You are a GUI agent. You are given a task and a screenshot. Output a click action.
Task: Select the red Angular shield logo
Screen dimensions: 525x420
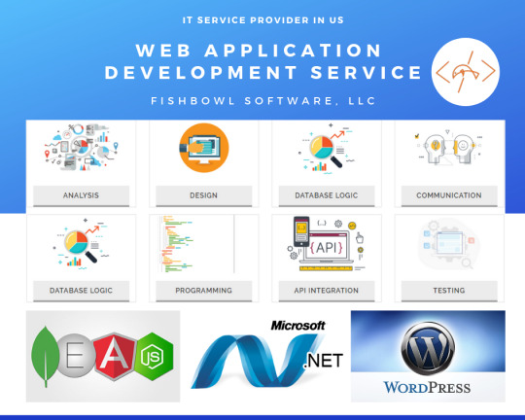(x=115, y=357)
